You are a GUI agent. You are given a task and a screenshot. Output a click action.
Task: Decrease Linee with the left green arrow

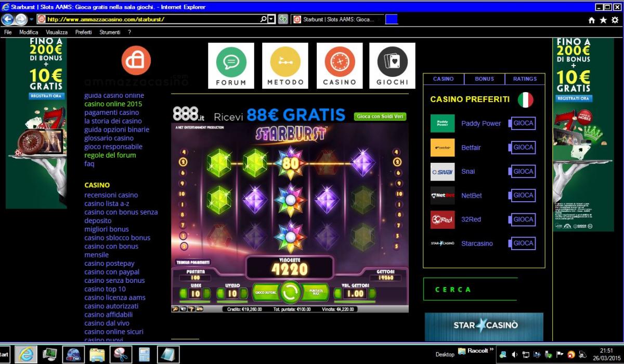coord(183,294)
